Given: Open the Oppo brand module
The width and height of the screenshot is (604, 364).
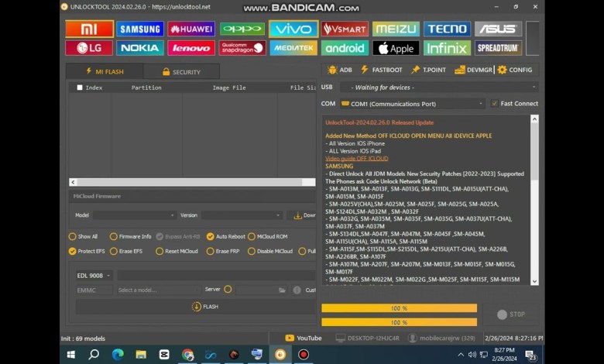Looking at the screenshot, I should [242, 29].
